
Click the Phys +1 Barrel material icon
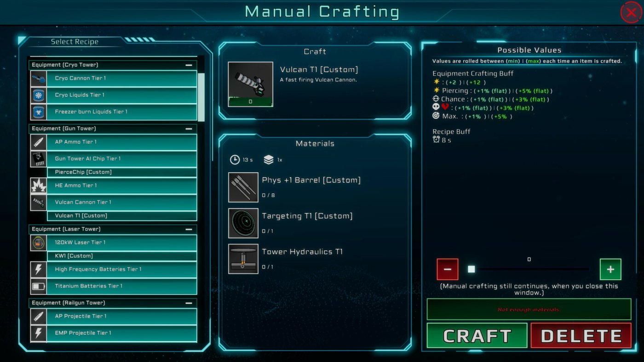[243, 187]
